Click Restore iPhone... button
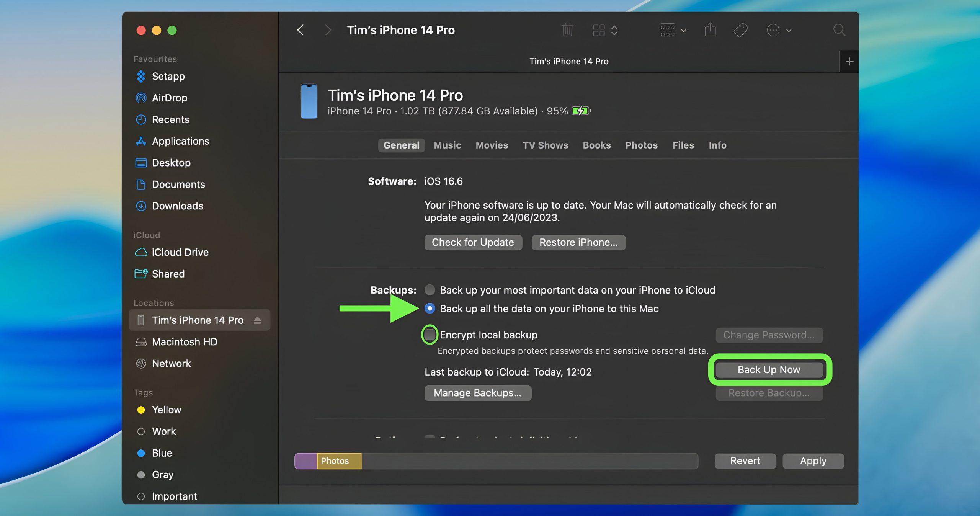Image resolution: width=980 pixels, height=516 pixels. point(578,242)
